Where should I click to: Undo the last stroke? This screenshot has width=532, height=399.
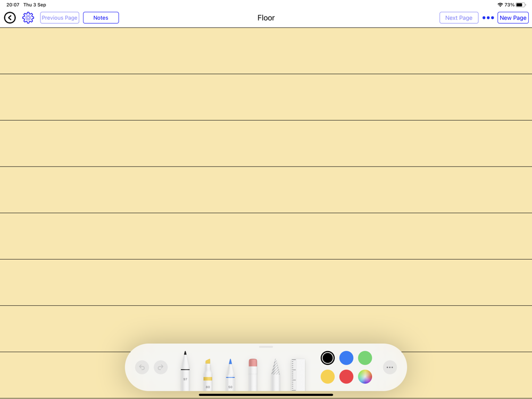(142, 367)
